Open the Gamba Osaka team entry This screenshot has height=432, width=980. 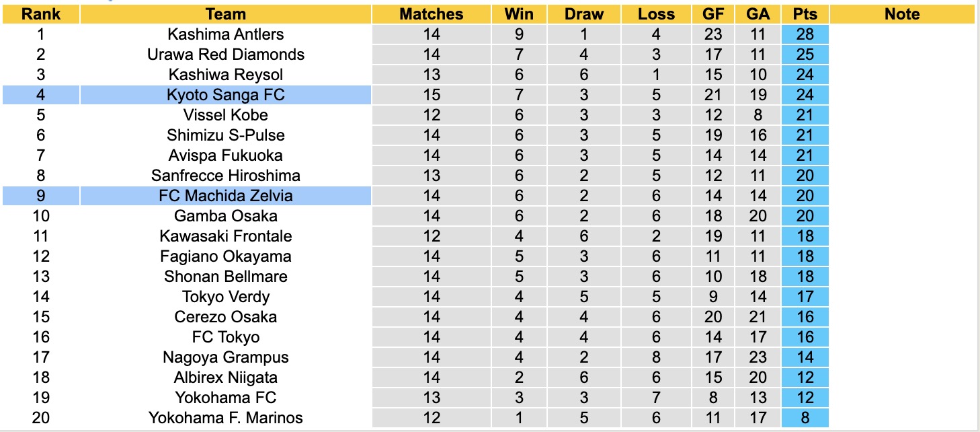click(226, 216)
